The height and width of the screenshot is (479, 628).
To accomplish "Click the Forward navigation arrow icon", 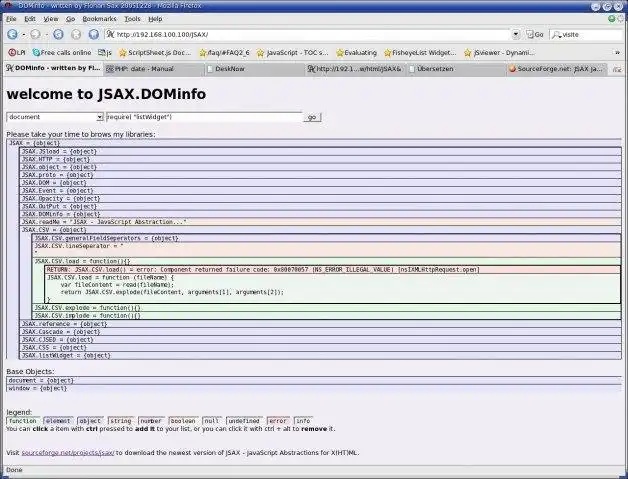I will (x=35, y=34).
